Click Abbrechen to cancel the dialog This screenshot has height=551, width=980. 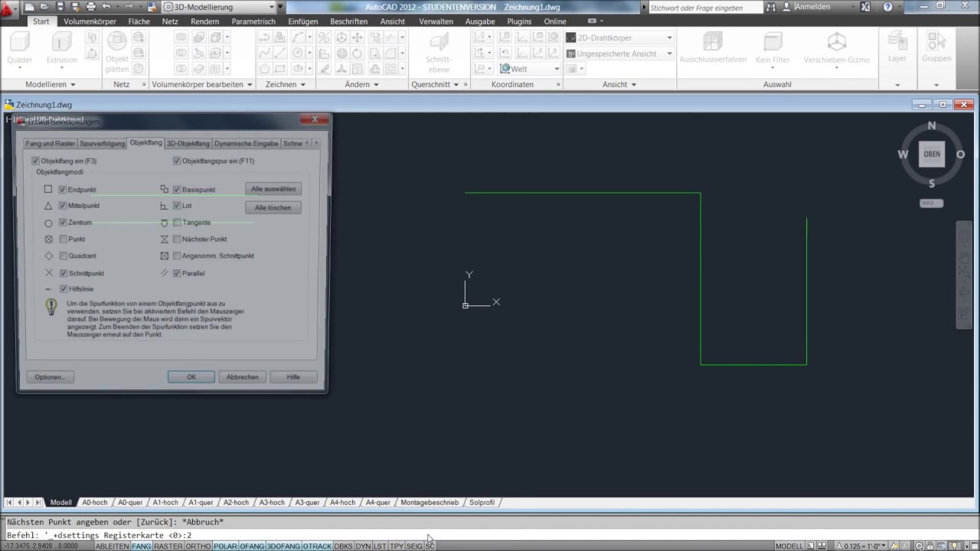pyautogui.click(x=242, y=377)
